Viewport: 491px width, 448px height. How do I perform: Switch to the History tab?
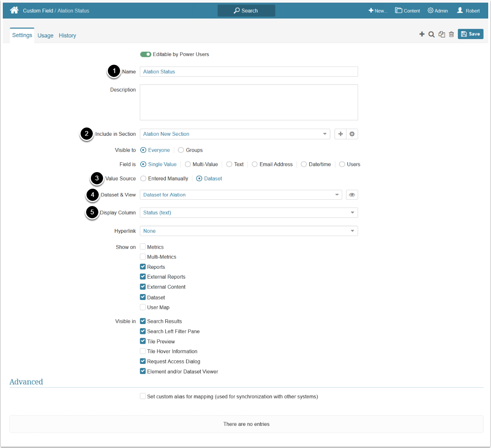(68, 36)
